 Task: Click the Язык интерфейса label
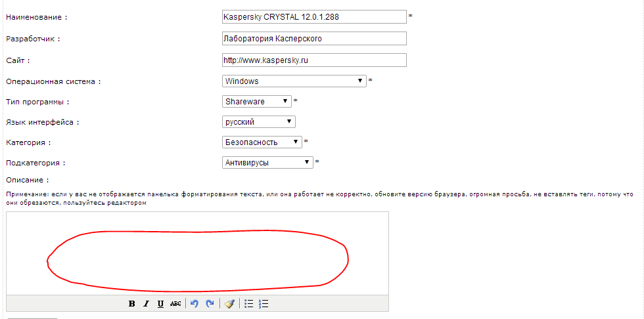click(x=43, y=122)
